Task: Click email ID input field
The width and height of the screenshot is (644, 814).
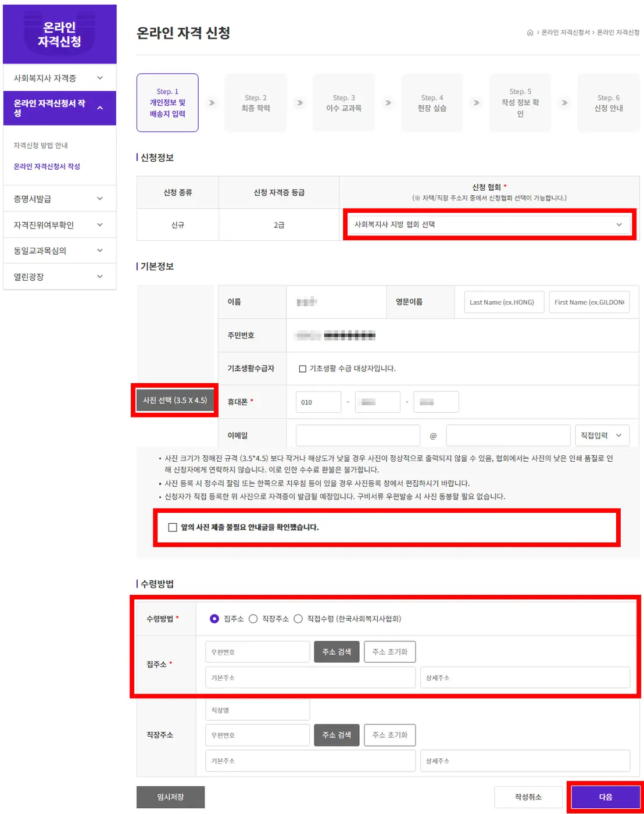Action: pyautogui.click(x=358, y=435)
